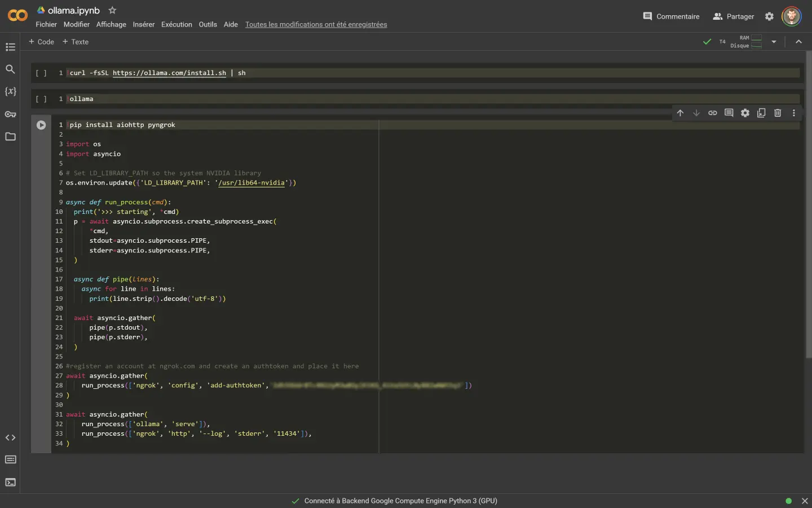Screen dimensions: 812x508
Task: Open cell editor settings gear
Action: [745, 113]
